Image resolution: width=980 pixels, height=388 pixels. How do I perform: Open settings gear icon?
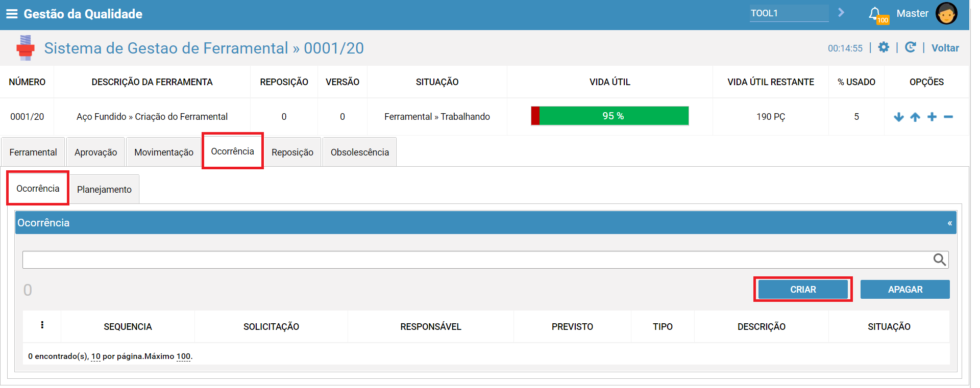(884, 47)
